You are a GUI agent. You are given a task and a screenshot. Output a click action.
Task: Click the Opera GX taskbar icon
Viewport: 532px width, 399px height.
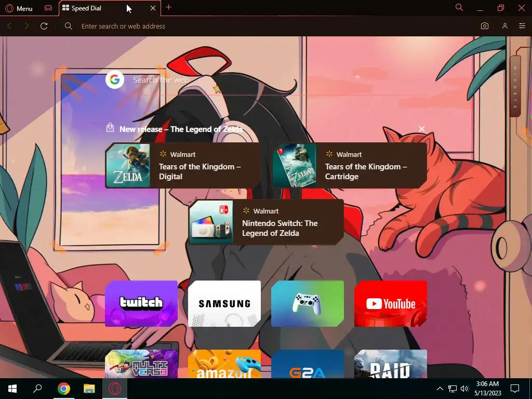[x=115, y=389]
